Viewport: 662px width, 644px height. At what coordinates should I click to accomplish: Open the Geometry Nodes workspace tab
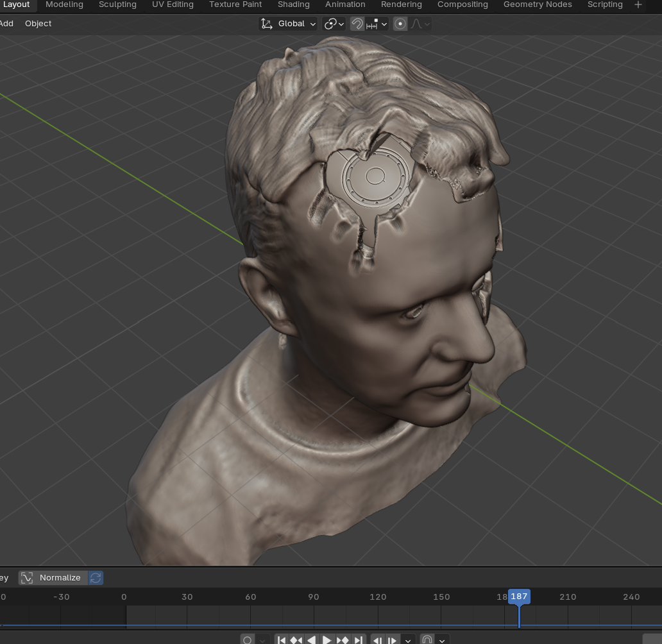pos(538,4)
